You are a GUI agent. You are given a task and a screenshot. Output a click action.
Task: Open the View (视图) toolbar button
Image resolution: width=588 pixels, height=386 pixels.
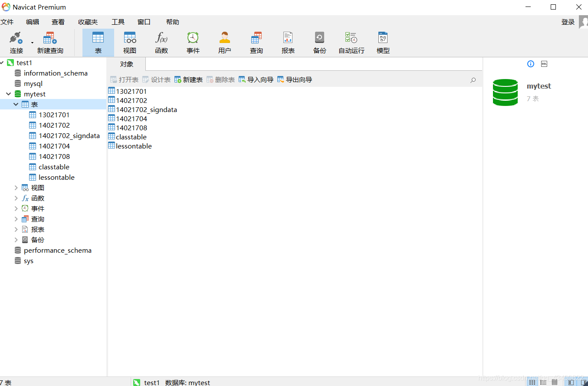click(x=130, y=43)
